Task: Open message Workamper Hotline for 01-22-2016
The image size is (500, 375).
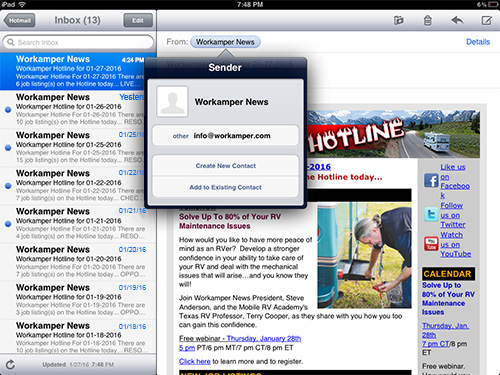Action: coord(78,185)
